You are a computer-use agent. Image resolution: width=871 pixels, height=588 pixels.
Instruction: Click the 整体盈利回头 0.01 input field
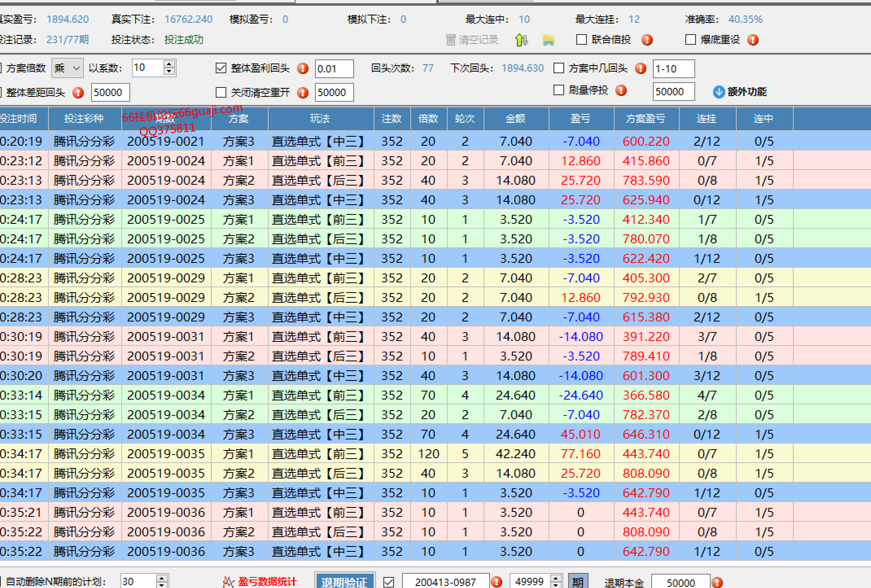334,68
